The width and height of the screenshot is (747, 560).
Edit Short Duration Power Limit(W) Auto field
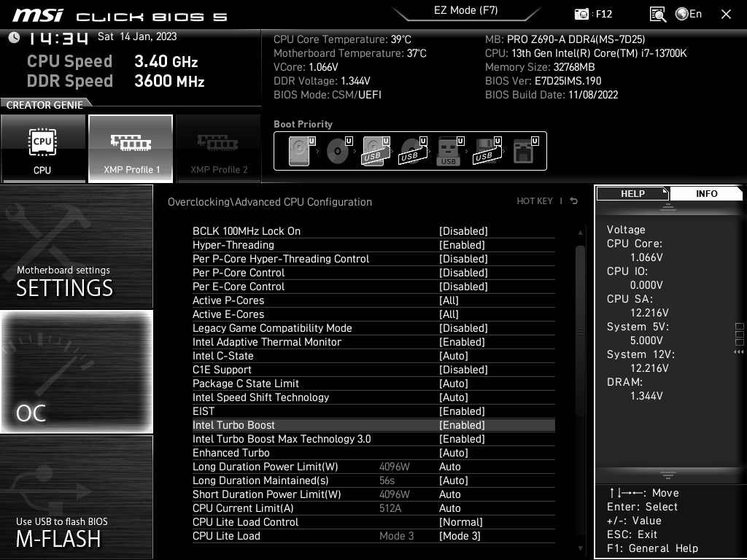click(x=449, y=494)
